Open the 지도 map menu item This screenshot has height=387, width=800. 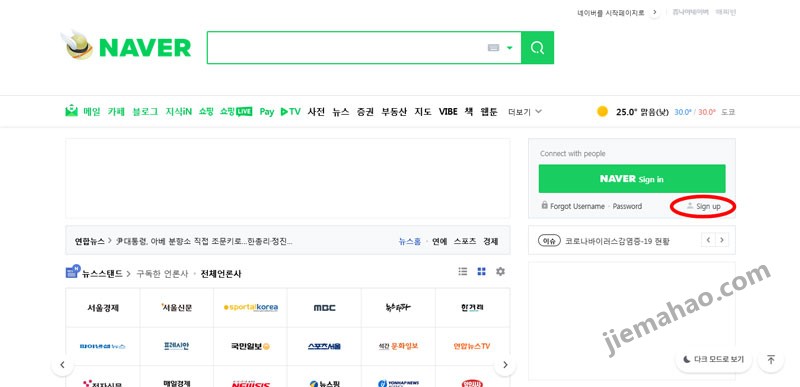pyautogui.click(x=423, y=112)
